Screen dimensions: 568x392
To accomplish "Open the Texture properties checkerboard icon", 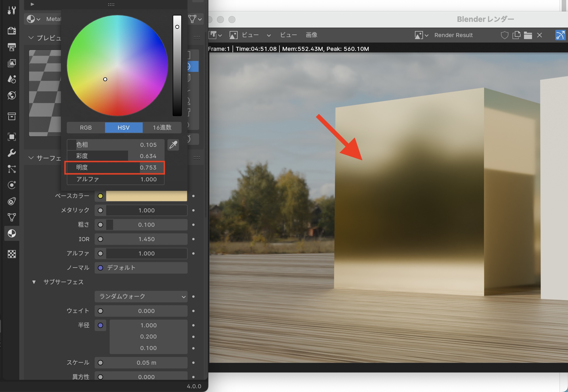I will pos(12,254).
